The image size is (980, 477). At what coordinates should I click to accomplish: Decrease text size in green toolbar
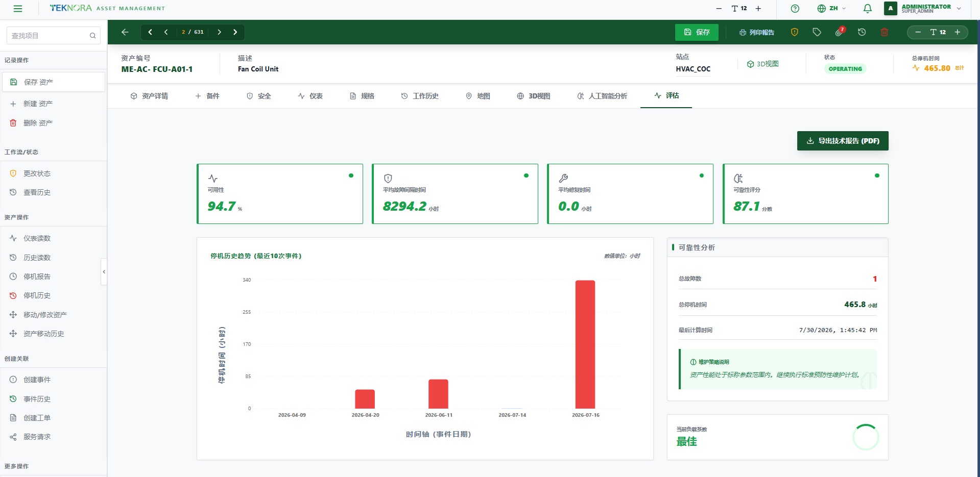click(x=918, y=32)
